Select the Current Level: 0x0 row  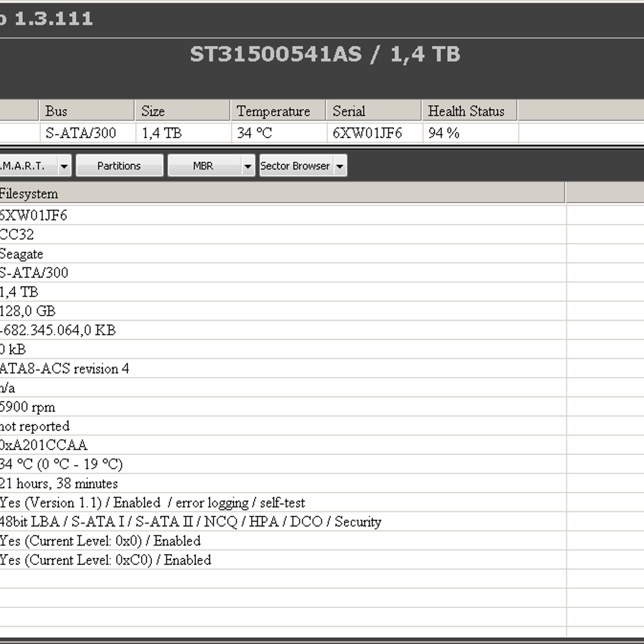tap(283, 541)
